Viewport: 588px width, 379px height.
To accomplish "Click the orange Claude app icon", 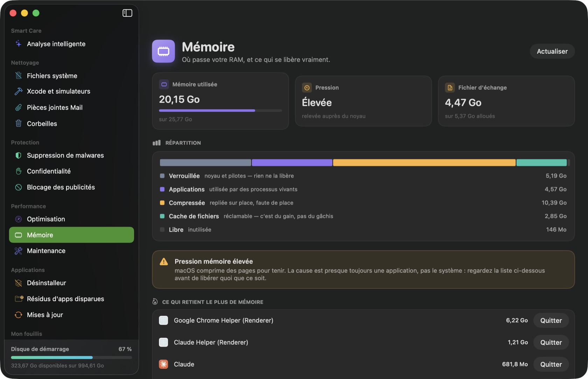I will tap(163, 364).
